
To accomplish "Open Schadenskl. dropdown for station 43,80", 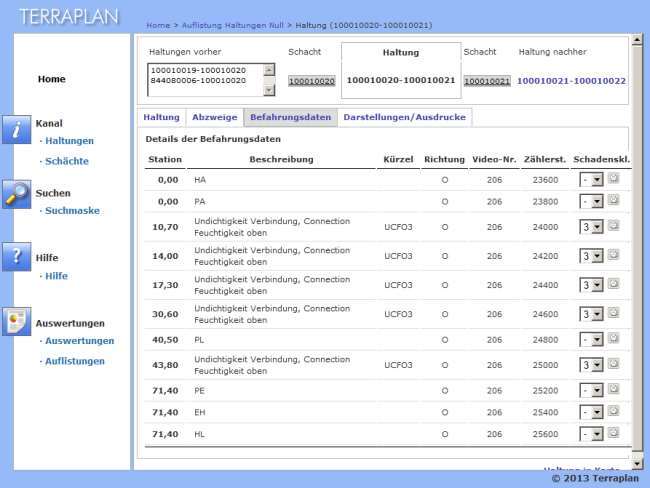I will pos(592,365).
